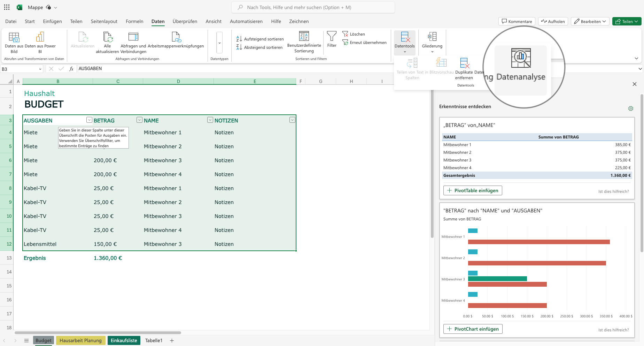Close the Datenanalyse side panel
644x346 pixels.
click(x=635, y=84)
